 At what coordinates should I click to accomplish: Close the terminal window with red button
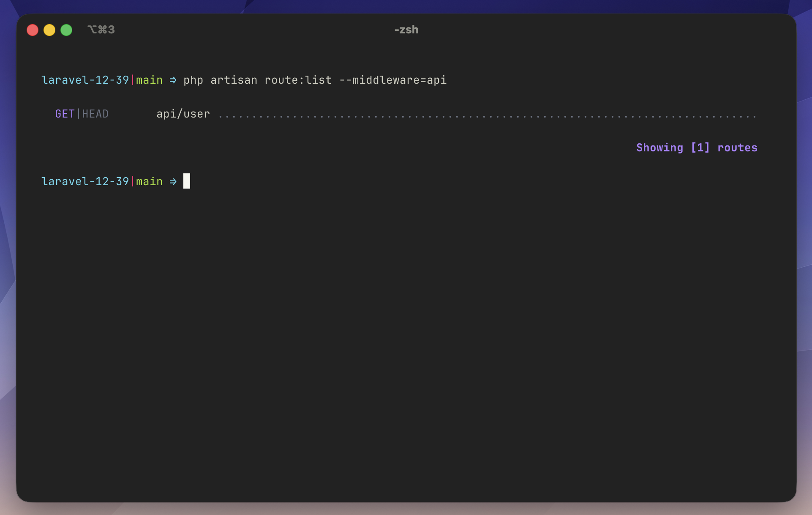[x=33, y=30]
